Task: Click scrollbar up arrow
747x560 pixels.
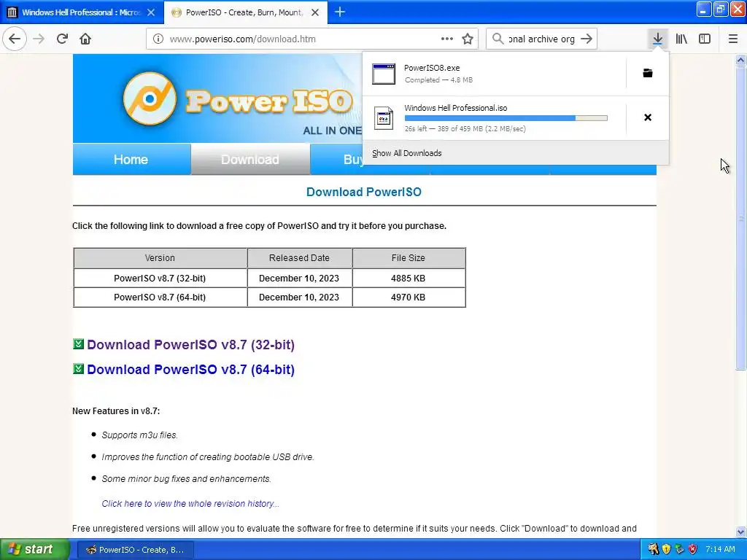Action: point(740,60)
